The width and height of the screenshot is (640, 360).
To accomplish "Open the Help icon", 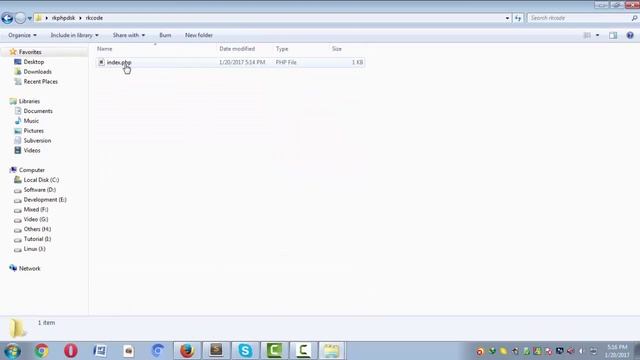I will coord(630,35).
